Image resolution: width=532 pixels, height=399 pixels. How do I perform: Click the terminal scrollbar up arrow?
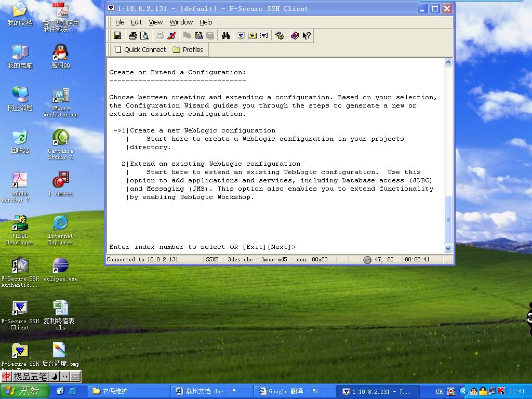pyautogui.click(x=448, y=62)
